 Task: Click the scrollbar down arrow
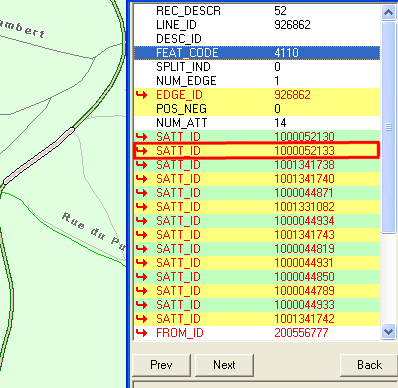point(388,332)
